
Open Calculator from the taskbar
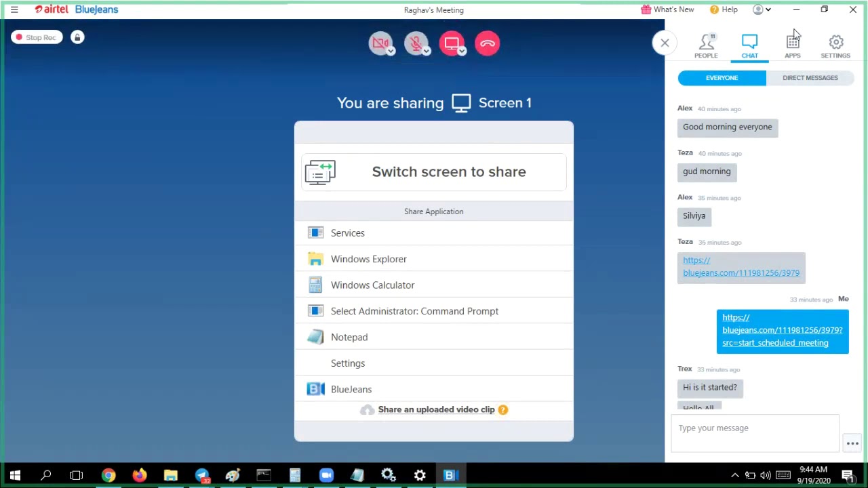(295, 475)
